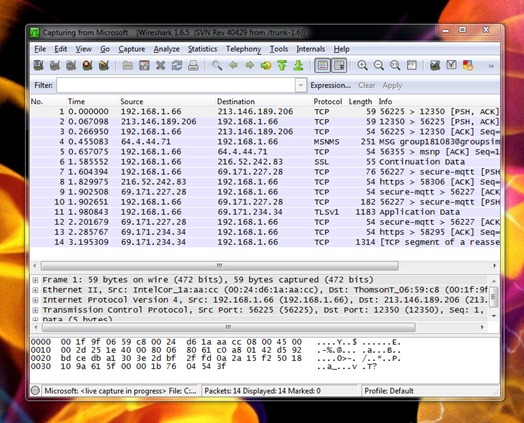The image size is (524, 423).
Task: Zoom out packet text
Action: (x=379, y=65)
